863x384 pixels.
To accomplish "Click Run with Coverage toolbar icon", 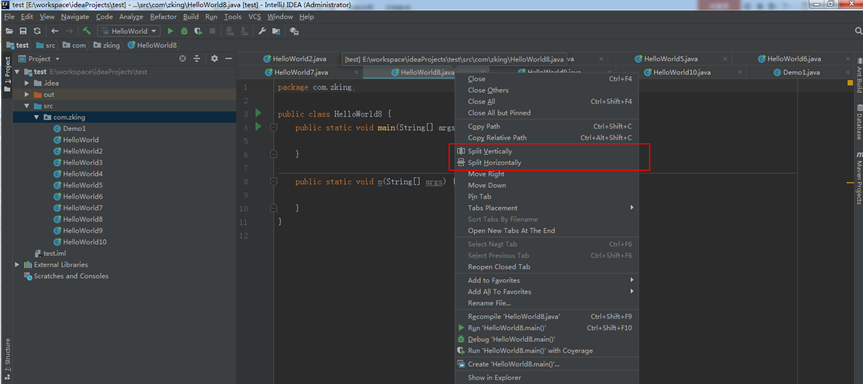I will coord(198,31).
